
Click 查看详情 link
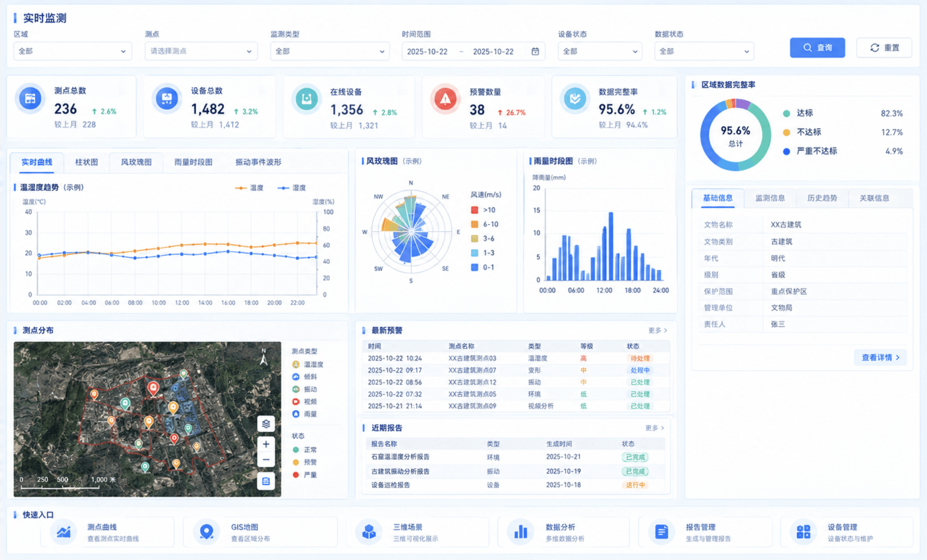pos(881,358)
